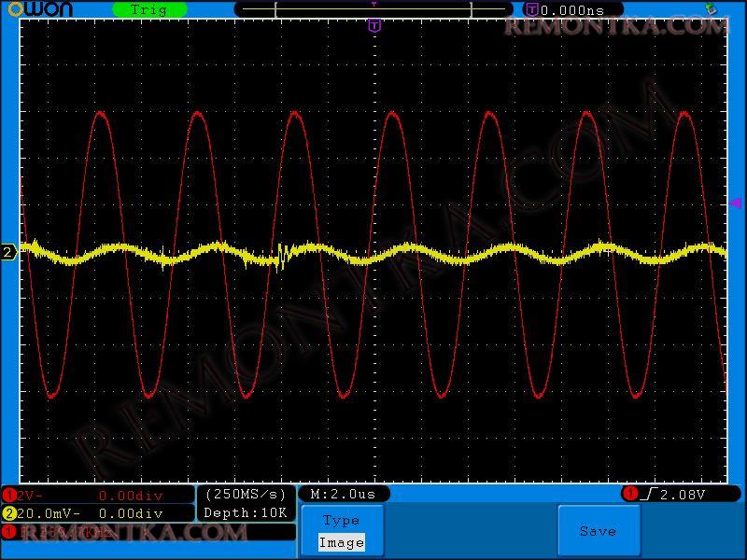
Task: Click the purple T icon beside 0.000ns
Action: (532, 9)
